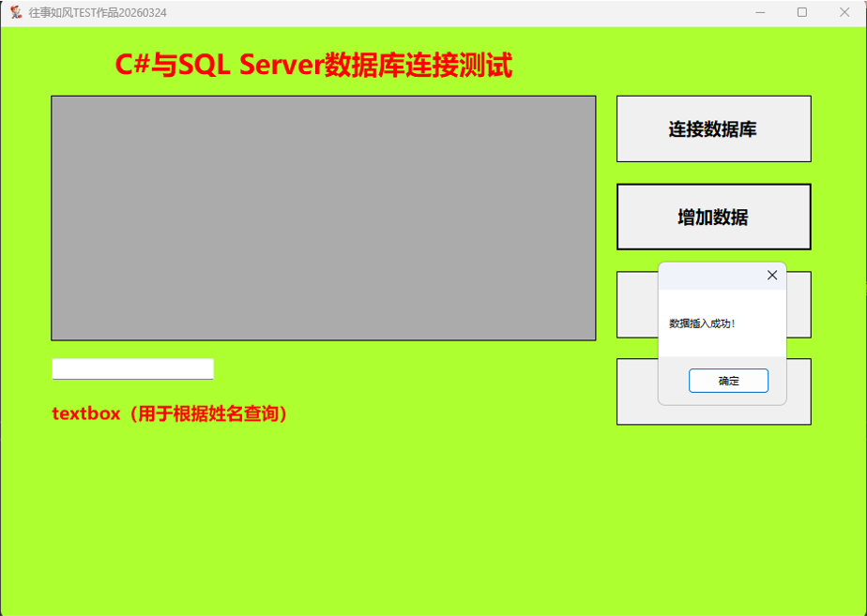Click the 增加数据 button

pyautogui.click(x=713, y=218)
